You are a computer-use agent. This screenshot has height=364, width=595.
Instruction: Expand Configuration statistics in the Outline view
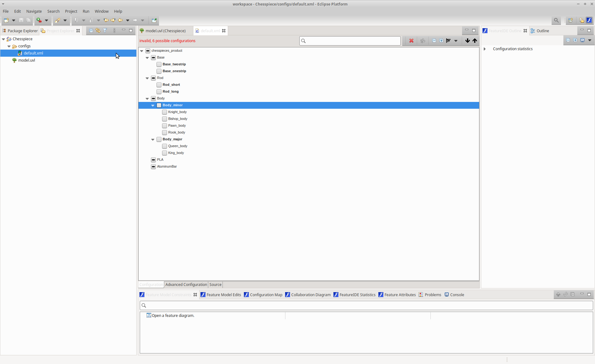coord(484,49)
